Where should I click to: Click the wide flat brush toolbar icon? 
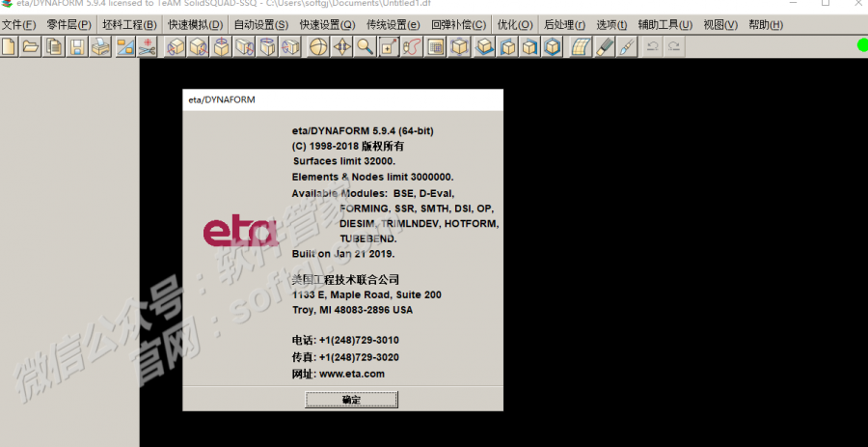click(604, 47)
